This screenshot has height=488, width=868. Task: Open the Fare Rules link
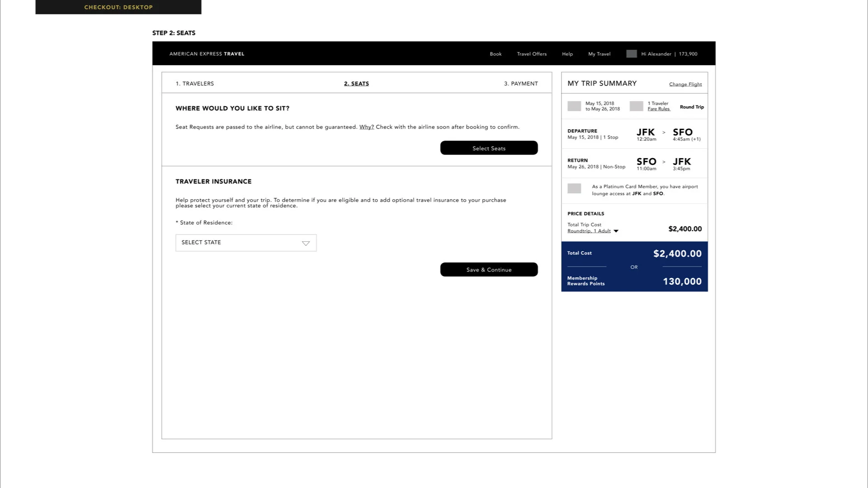click(658, 109)
